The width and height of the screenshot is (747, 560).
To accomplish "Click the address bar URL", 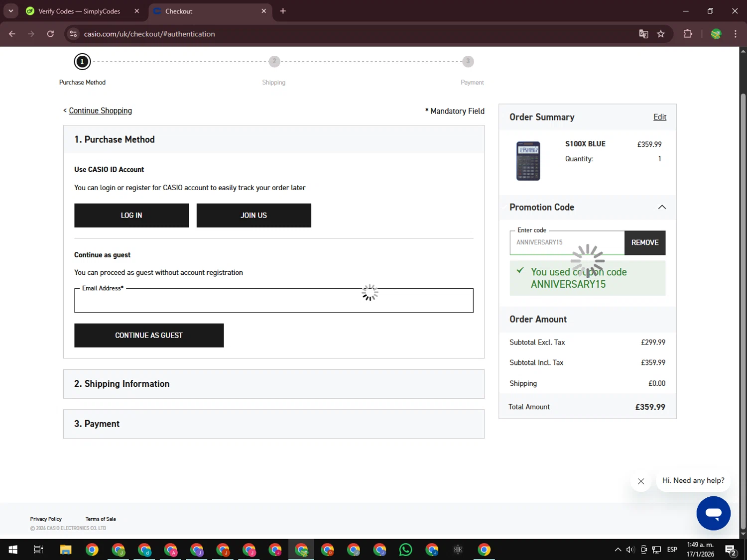I will point(149,34).
